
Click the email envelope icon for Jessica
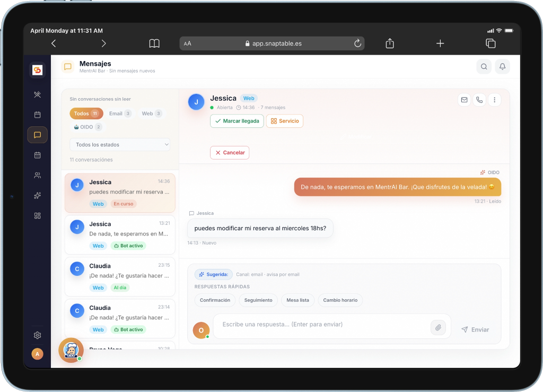click(x=464, y=100)
